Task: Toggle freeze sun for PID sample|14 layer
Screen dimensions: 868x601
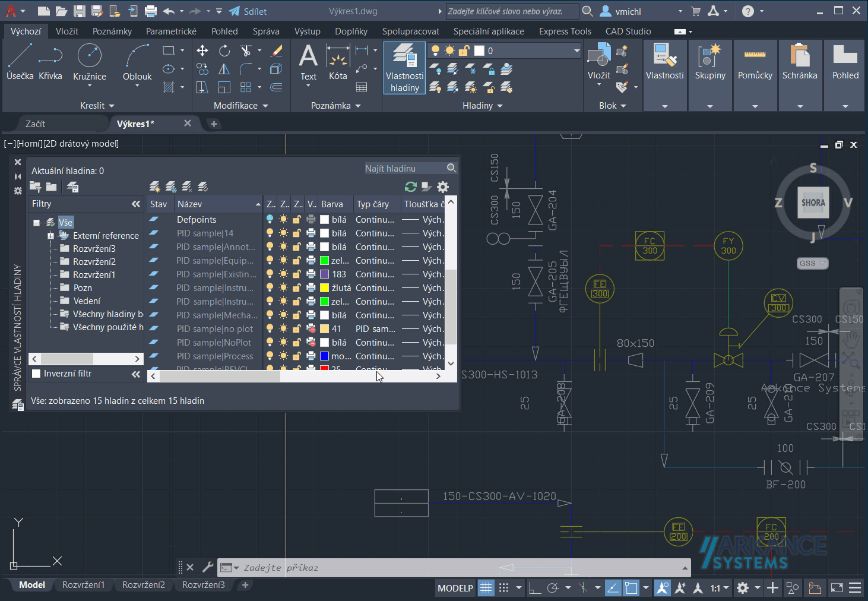Action: 283,233
